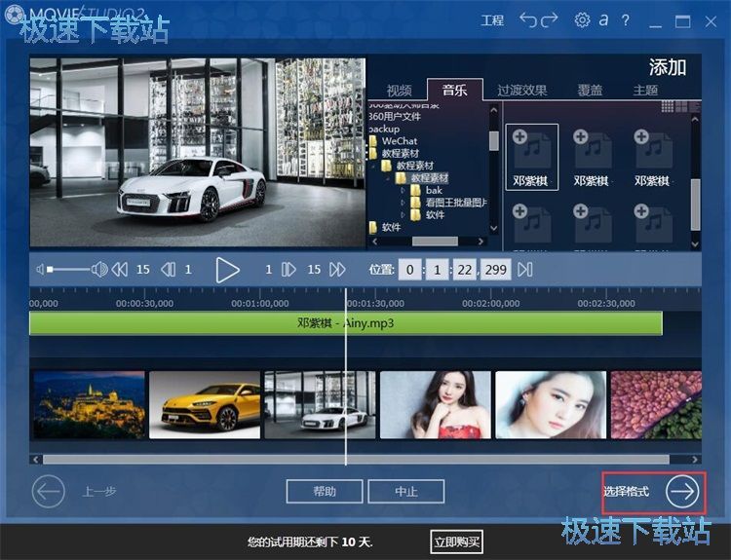Switch to the 过渡效果 tab
Screen dimensions: 731x560
click(521, 90)
